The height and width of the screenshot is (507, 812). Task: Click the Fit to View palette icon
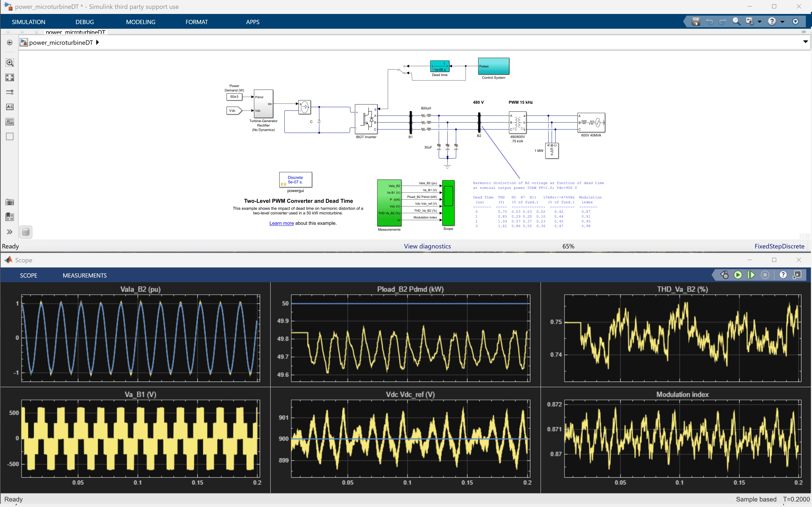[x=10, y=77]
